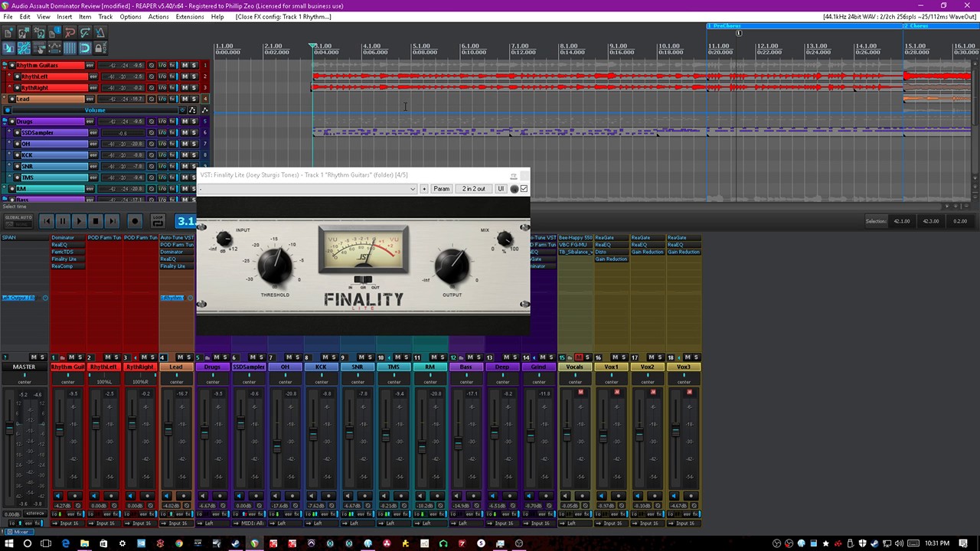Mute the SSDSampler track in track list
The width and height of the screenshot is (980, 551).
click(184, 132)
